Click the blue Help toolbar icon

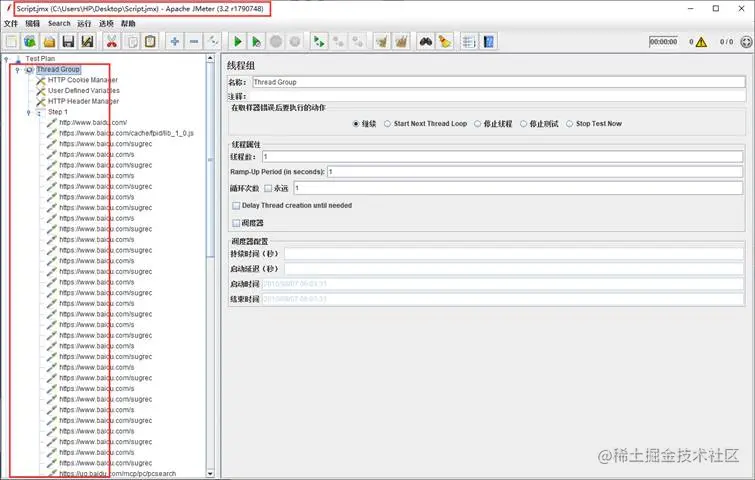tap(488, 42)
